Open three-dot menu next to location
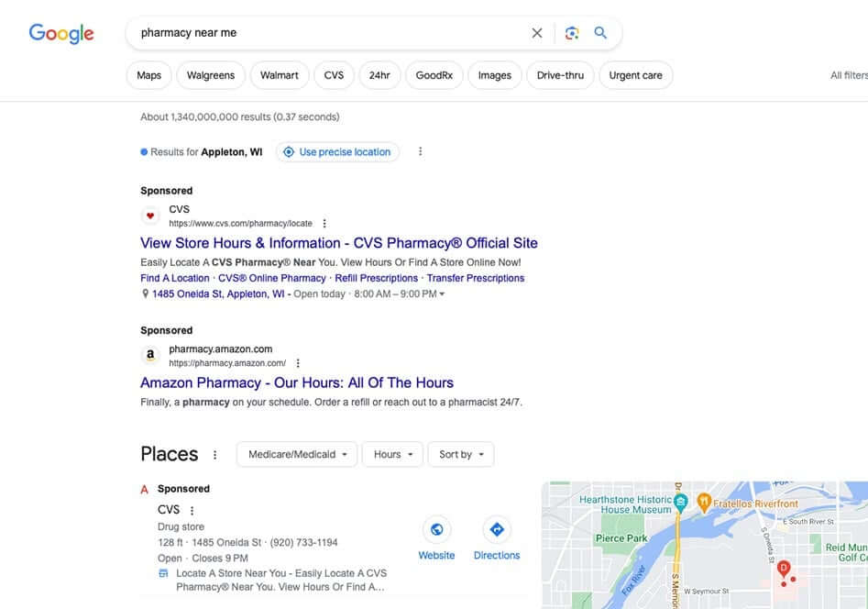 (x=421, y=151)
